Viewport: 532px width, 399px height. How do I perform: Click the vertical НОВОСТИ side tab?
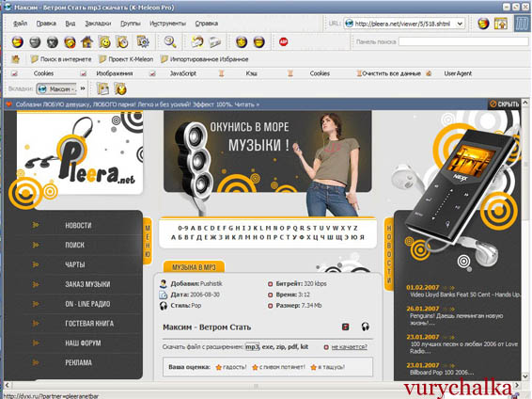coord(389,254)
